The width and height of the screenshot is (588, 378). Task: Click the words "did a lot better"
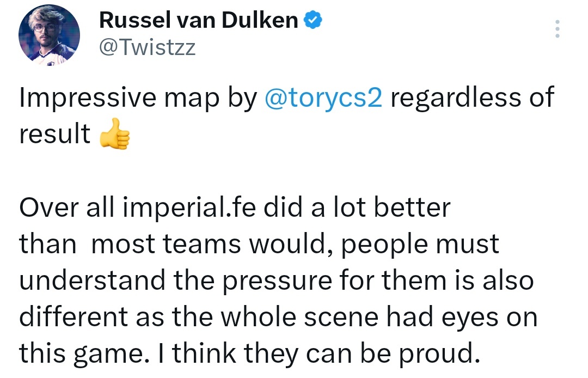[x=357, y=207]
